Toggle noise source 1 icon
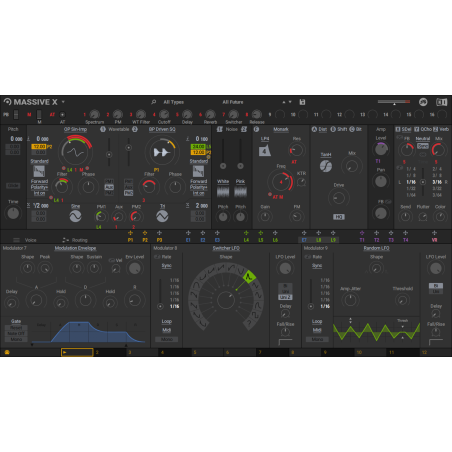This screenshot has width=452, height=452. tap(220, 129)
